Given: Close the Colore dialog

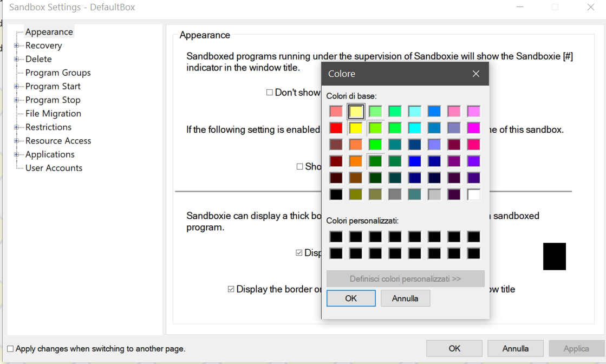Looking at the screenshot, I should [476, 74].
